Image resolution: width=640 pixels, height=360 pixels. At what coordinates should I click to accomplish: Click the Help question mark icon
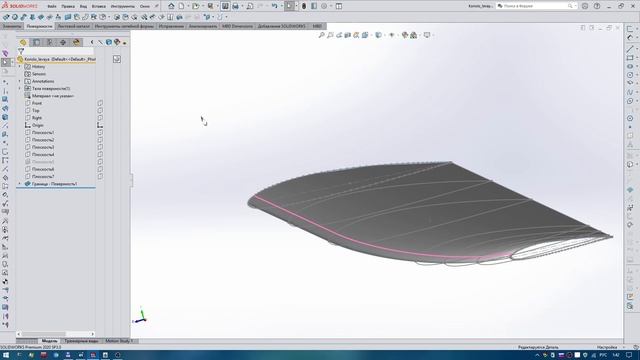click(597, 6)
